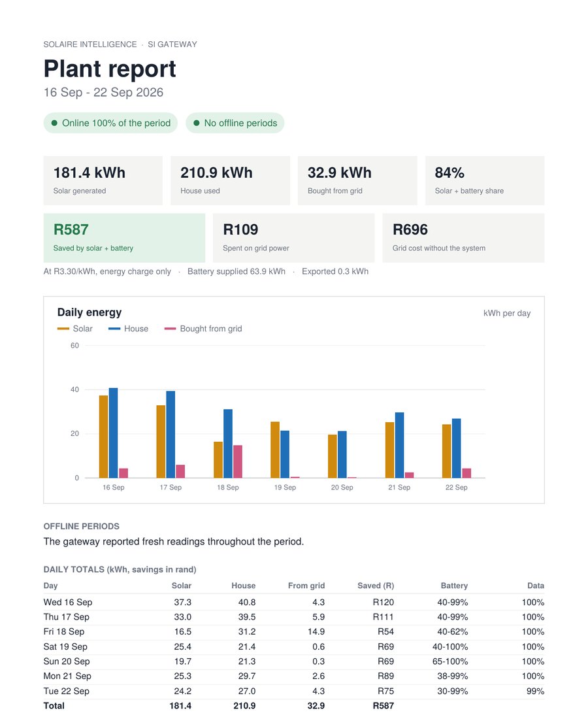Select the date range 16 Sep - 22 Sep 2026
This screenshot has height=715, width=588.
103,93
